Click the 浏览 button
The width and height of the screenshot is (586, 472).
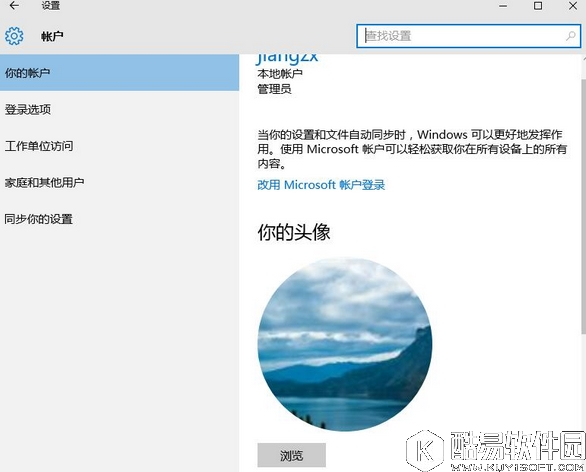292,455
